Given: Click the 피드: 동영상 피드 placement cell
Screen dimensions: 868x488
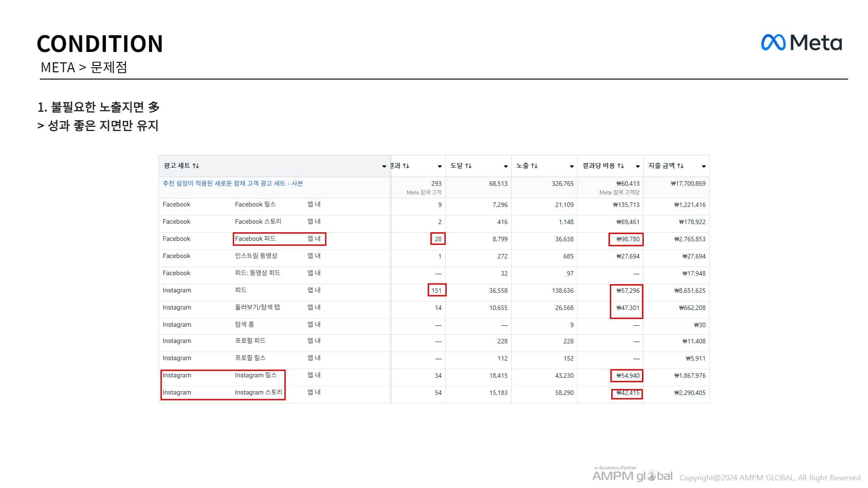Looking at the screenshot, I should click(x=258, y=273).
